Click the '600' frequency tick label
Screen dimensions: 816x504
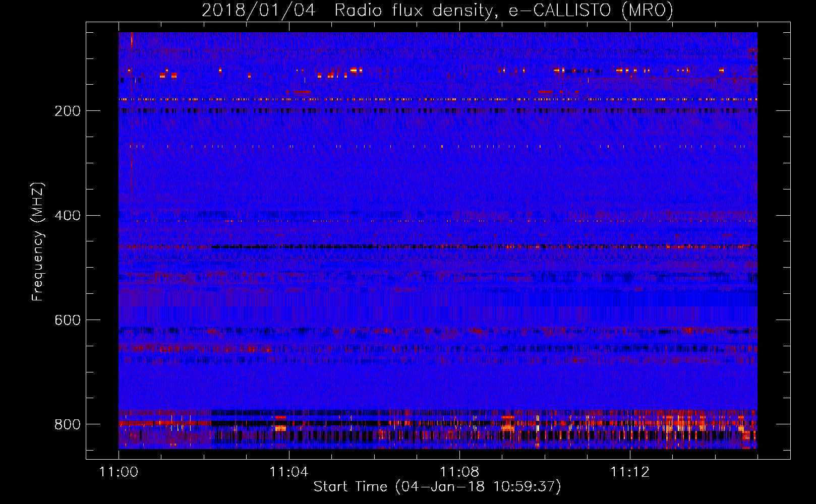click(68, 320)
